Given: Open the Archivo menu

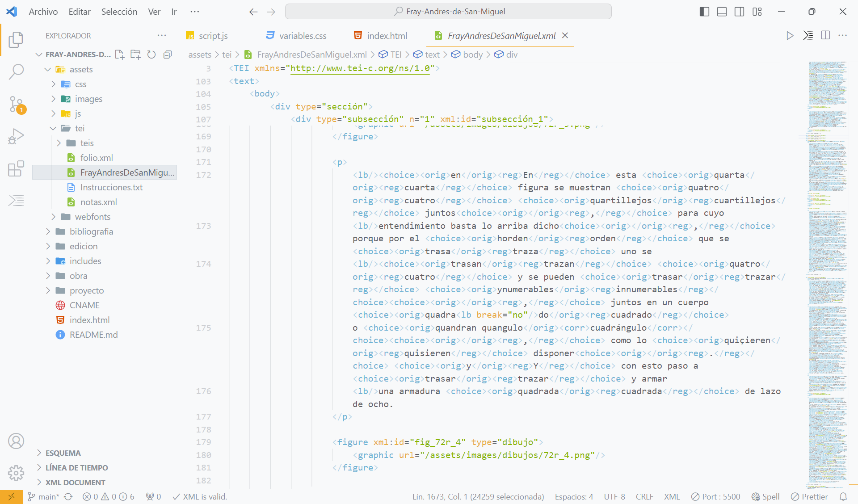Looking at the screenshot, I should click(43, 12).
